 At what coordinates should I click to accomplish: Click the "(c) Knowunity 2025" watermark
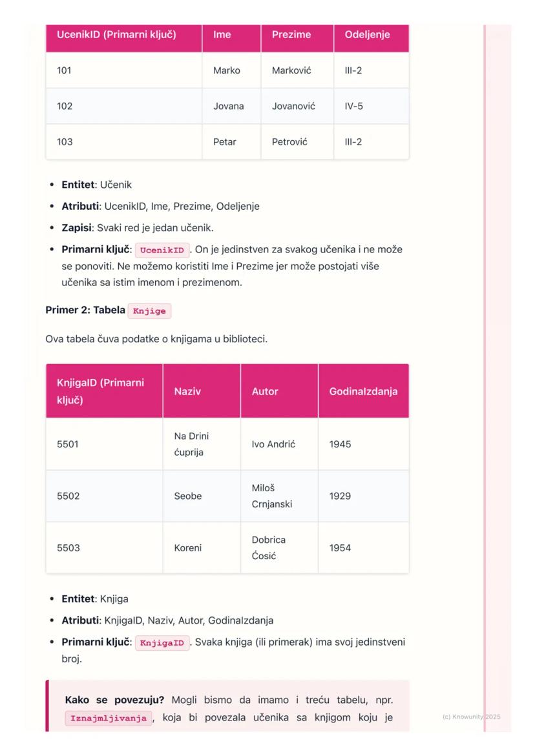coord(471,717)
